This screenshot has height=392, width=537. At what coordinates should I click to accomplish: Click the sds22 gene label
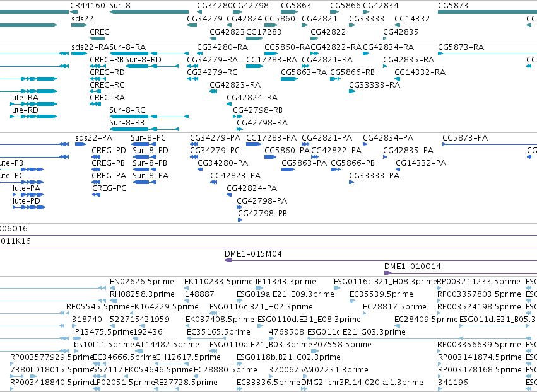(x=82, y=18)
